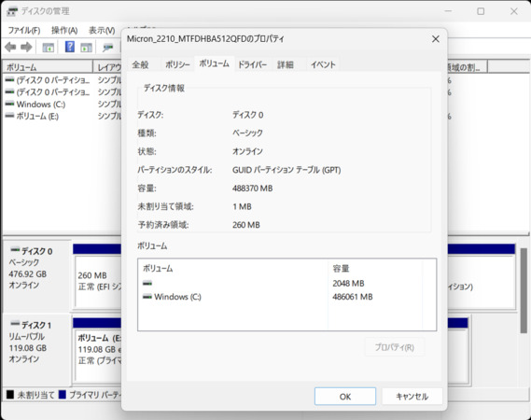Click the オンライン status value in dialog
This screenshot has height=420, width=531.
tap(247, 151)
